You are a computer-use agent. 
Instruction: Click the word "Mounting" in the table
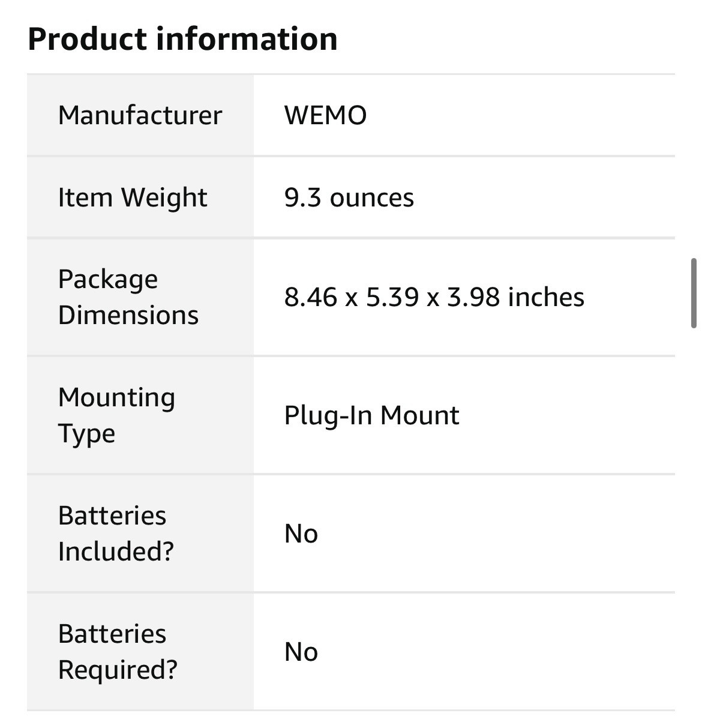coord(116,398)
